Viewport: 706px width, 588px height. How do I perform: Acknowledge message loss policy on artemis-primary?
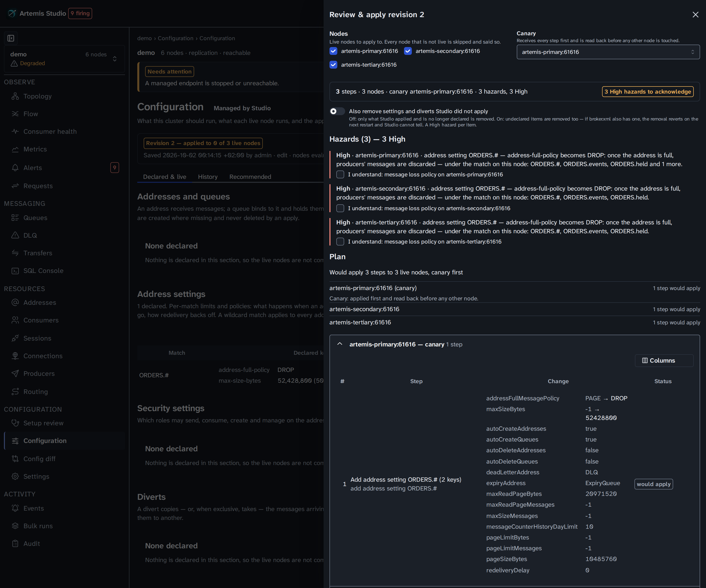340,174
